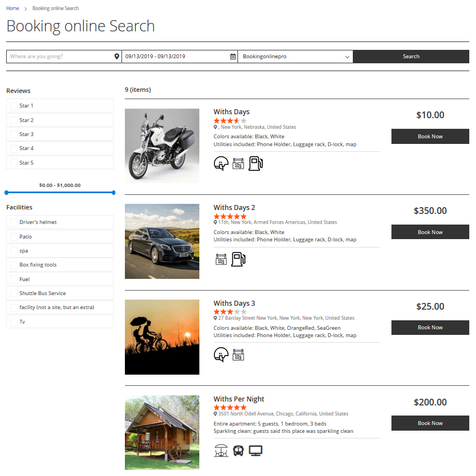Open the Bookingonlinepro dropdown
The width and height of the screenshot is (476, 476).
pyautogui.click(x=295, y=57)
